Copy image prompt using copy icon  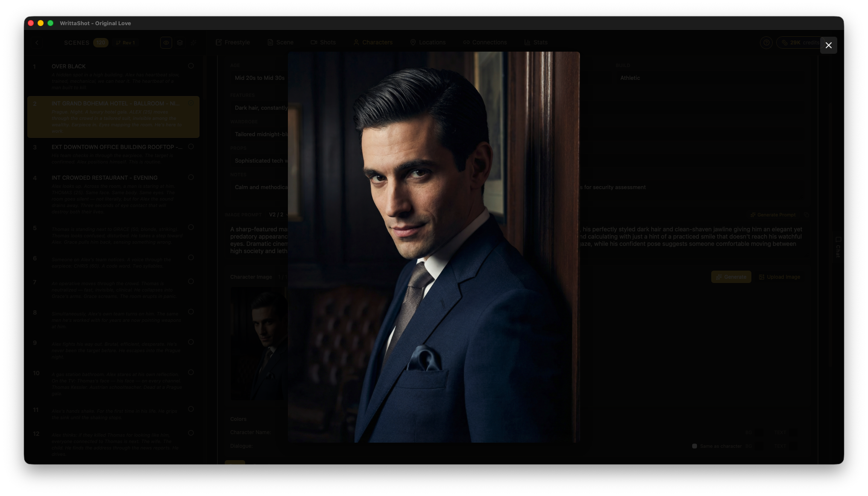(806, 215)
